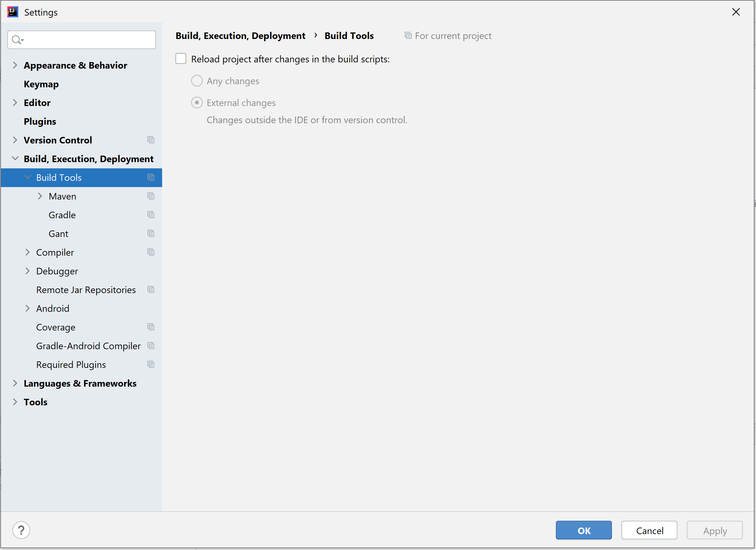Viewport: 756px width, 550px height.
Task: Click the project-scope icon next to Gradle
Action: pos(151,215)
